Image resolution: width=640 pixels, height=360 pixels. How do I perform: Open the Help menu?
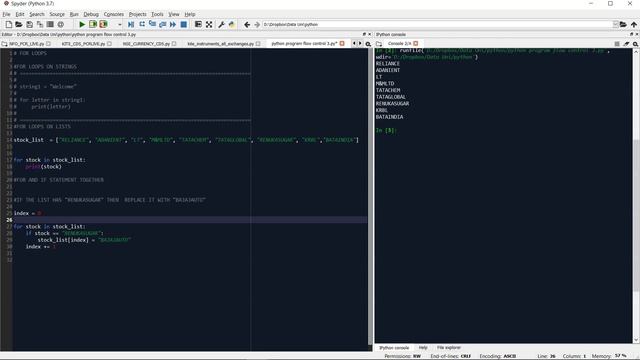point(190,14)
